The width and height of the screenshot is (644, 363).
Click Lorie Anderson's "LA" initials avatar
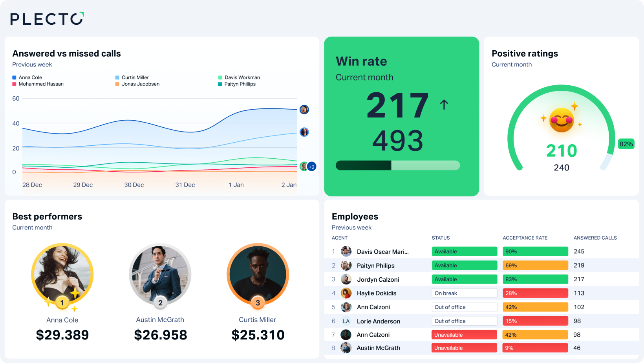346,321
